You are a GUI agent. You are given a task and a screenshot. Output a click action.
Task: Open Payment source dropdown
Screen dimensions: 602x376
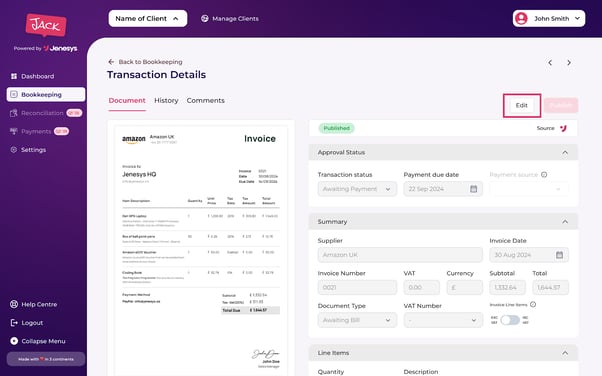click(x=529, y=189)
